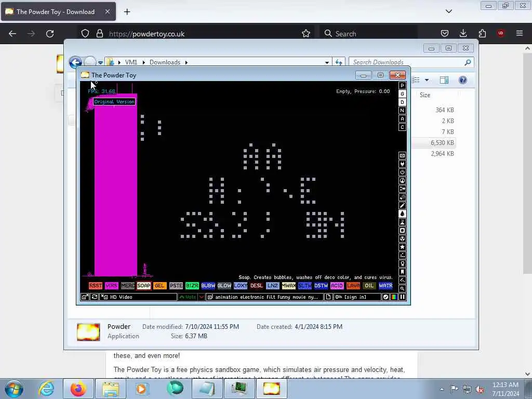
Task: Select the SOAP element button
Action: 144,286
